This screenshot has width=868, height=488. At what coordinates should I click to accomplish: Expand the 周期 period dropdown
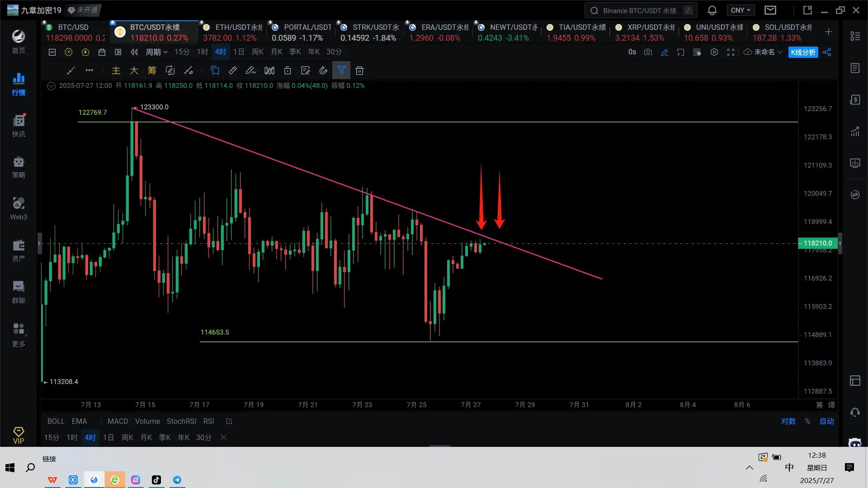[x=156, y=52]
